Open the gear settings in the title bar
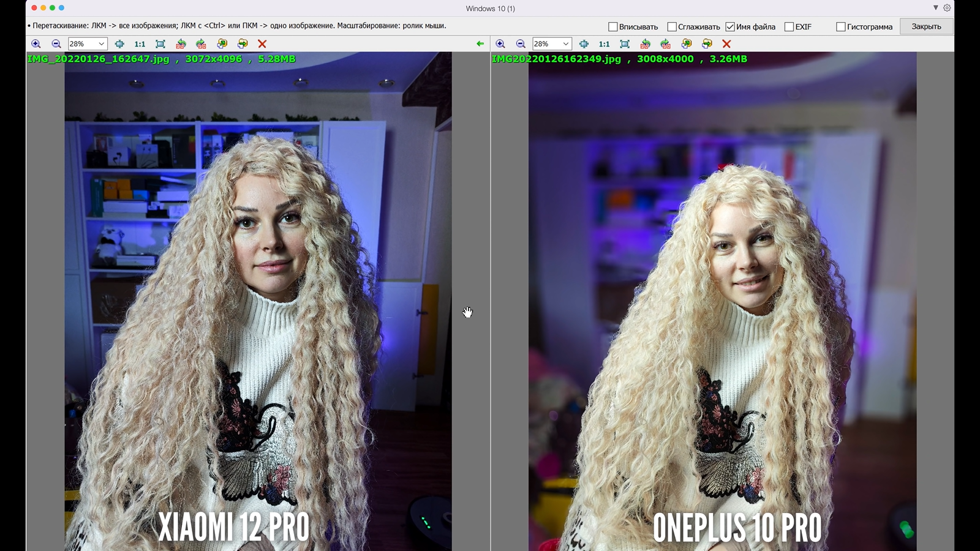This screenshot has height=551, width=980. 947,8
